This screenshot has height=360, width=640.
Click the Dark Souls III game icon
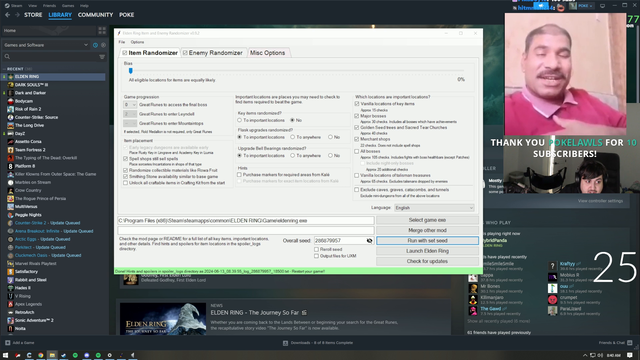(x=11, y=85)
